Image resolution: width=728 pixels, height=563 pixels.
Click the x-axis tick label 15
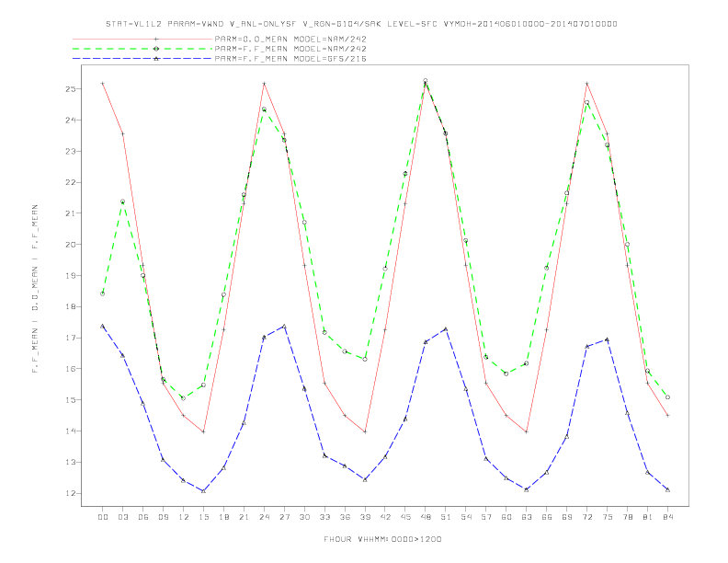point(203,517)
